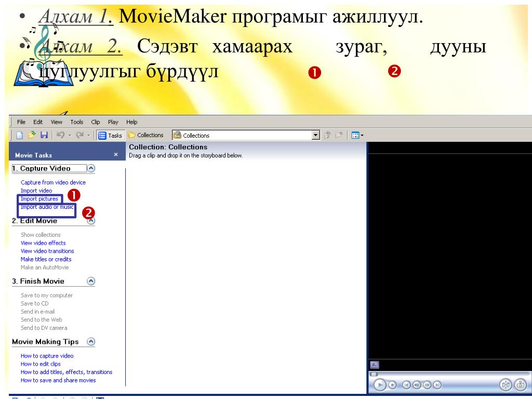This screenshot has height=399, width=532.
Task: Collapse the Finish Movie section
Action: 91,281
